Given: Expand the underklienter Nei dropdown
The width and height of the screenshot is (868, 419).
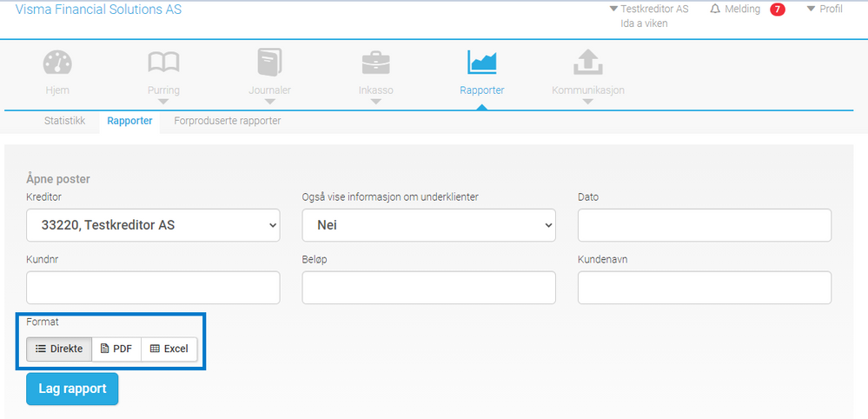Looking at the screenshot, I should click(x=428, y=225).
